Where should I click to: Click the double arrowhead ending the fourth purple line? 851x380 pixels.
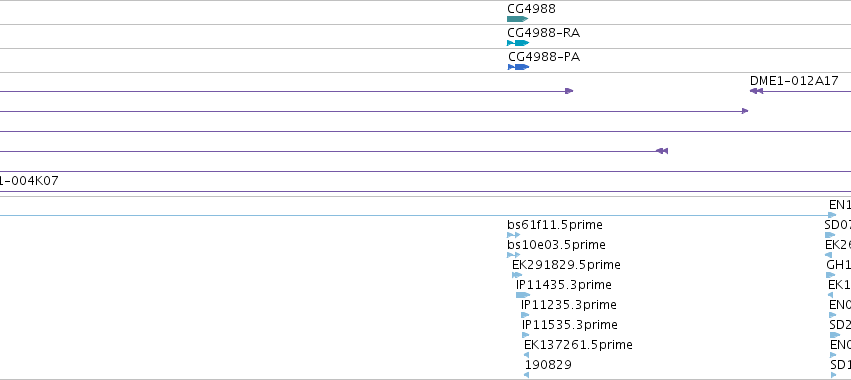(x=662, y=151)
